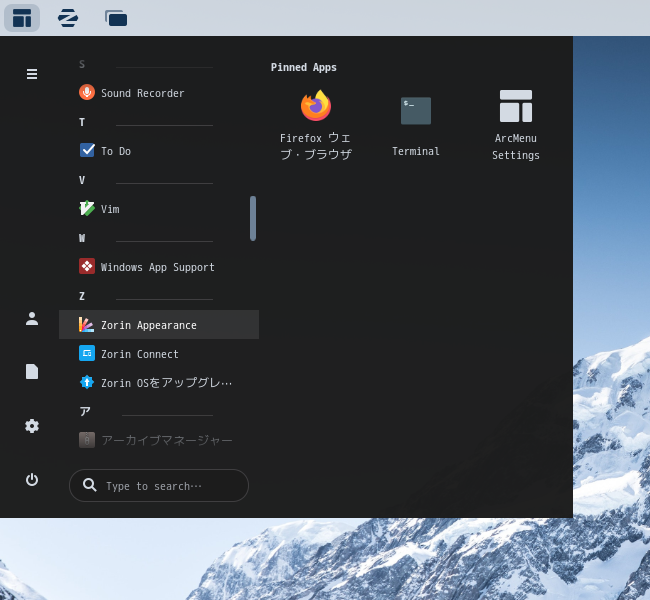Click the Pinned Apps heading
Screen dimensions: 650x600
303,67
